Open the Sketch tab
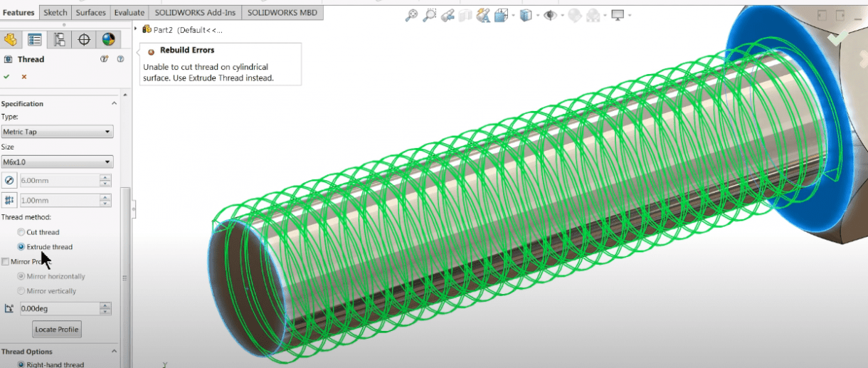This screenshot has width=868, height=368. [x=55, y=13]
